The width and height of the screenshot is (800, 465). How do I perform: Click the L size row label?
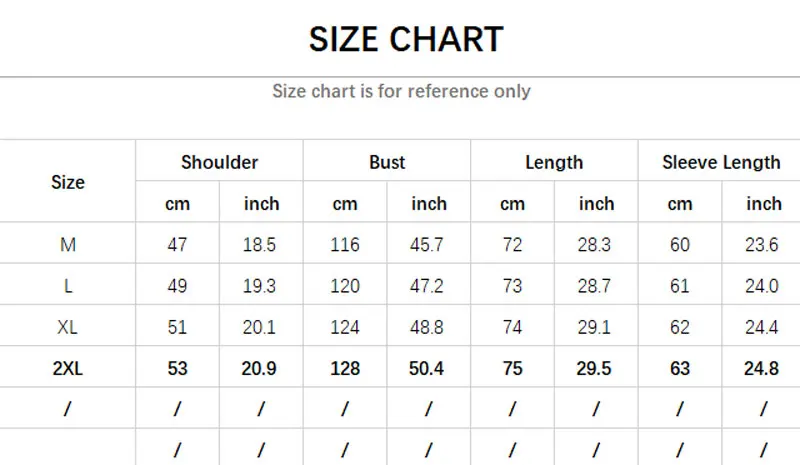click(x=68, y=286)
